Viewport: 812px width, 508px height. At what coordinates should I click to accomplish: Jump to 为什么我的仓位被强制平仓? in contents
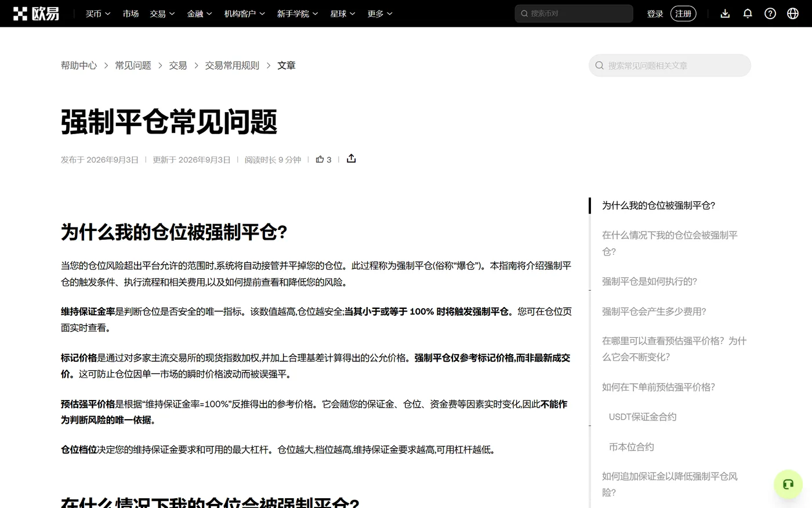[x=658, y=206]
